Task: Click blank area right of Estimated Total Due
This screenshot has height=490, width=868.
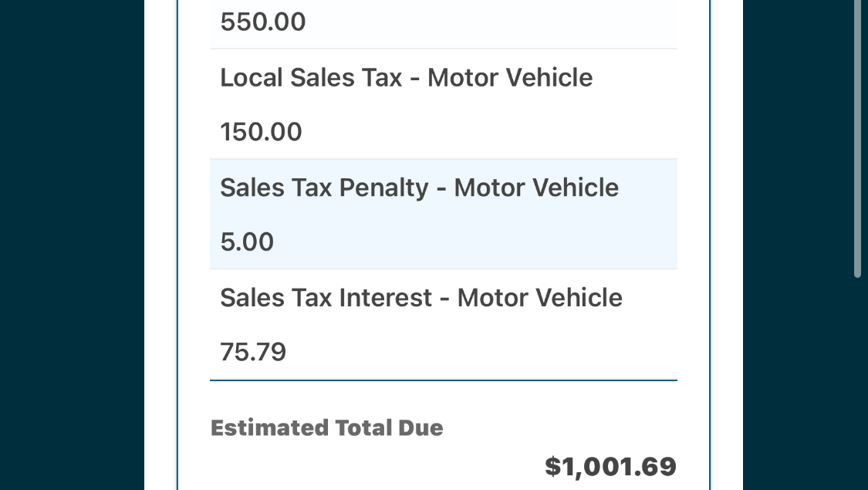Action: click(559, 427)
